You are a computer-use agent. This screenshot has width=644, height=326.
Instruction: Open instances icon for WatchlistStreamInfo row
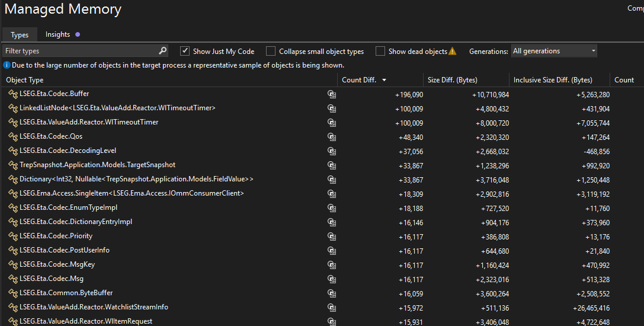pos(332,308)
